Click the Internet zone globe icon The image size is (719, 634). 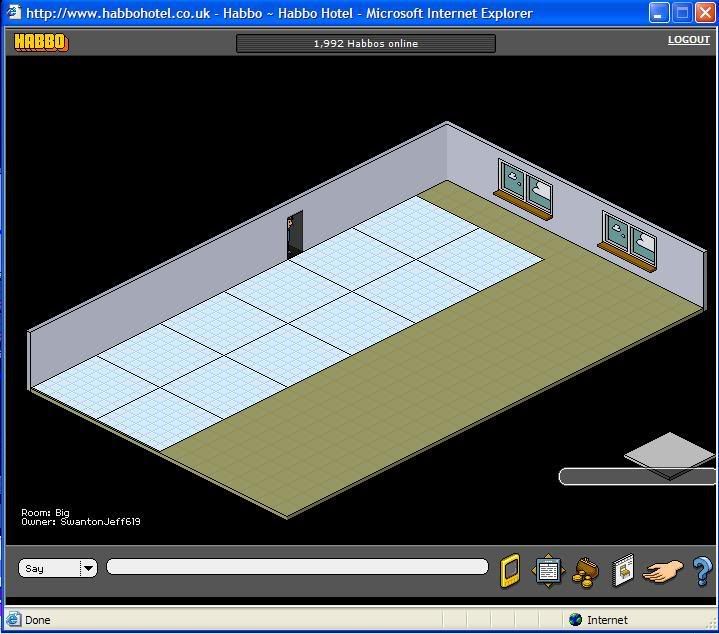[x=575, y=620]
